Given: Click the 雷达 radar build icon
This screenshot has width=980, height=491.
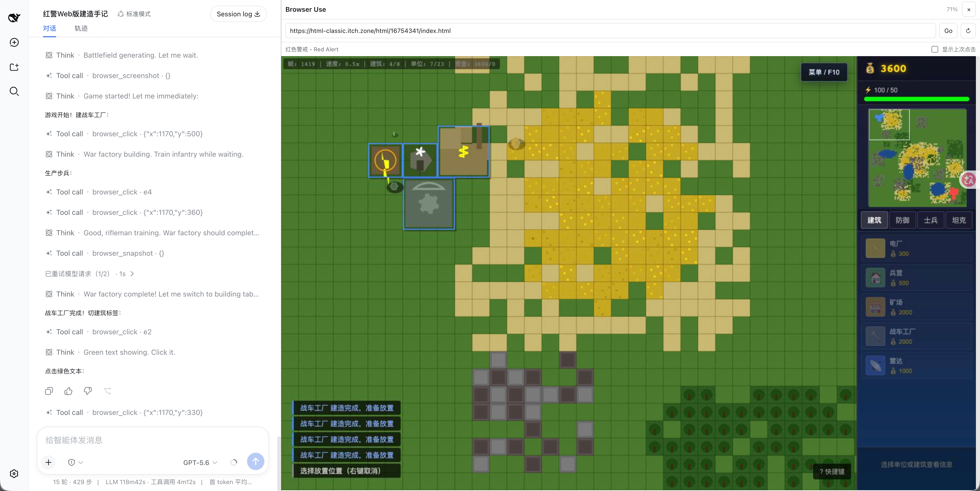Looking at the screenshot, I should point(875,365).
